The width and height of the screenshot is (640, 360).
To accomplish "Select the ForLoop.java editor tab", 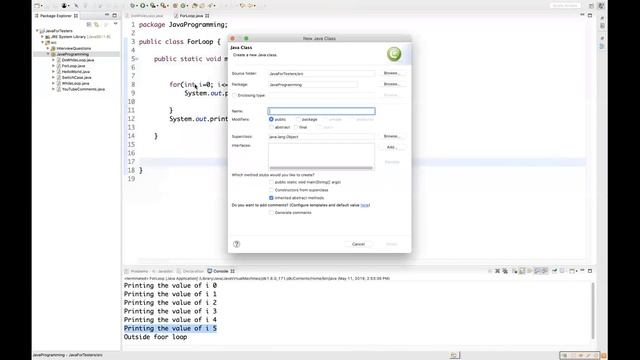I will pyautogui.click(x=191, y=16).
